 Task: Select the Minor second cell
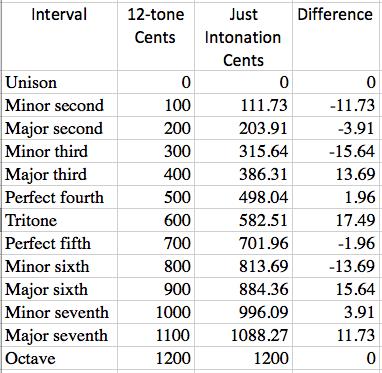(60, 105)
